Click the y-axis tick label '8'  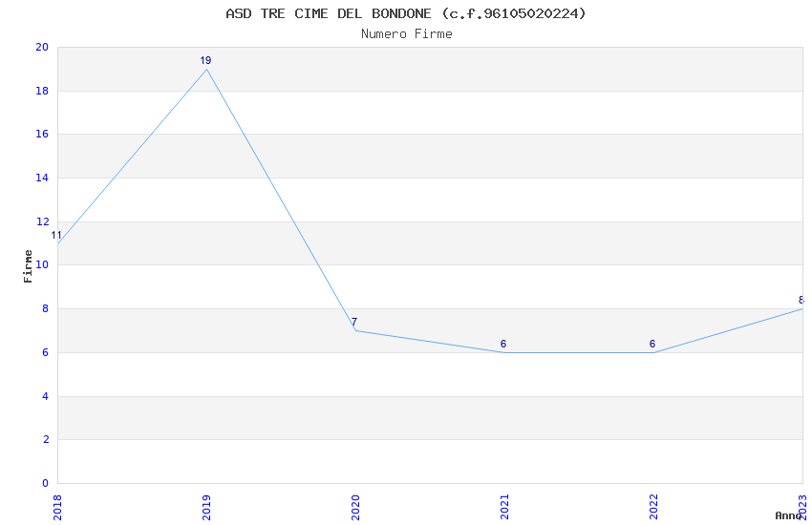pyautogui.click(x=46, y=308)
